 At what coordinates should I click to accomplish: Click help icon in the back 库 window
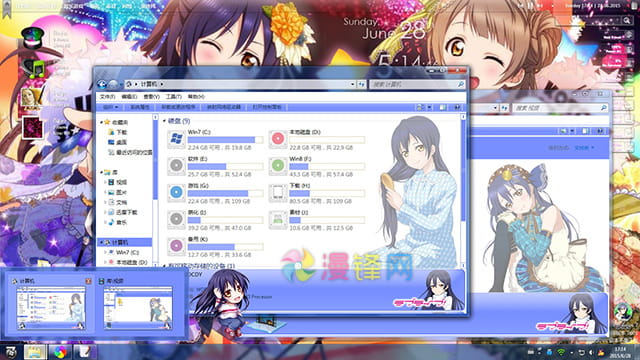(600, 131)
